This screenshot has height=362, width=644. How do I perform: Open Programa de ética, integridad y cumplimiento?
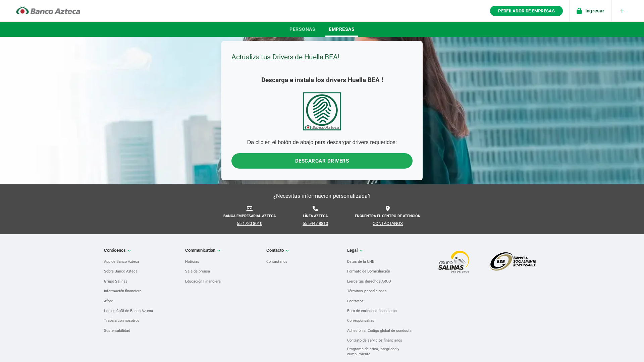(373, 352)
